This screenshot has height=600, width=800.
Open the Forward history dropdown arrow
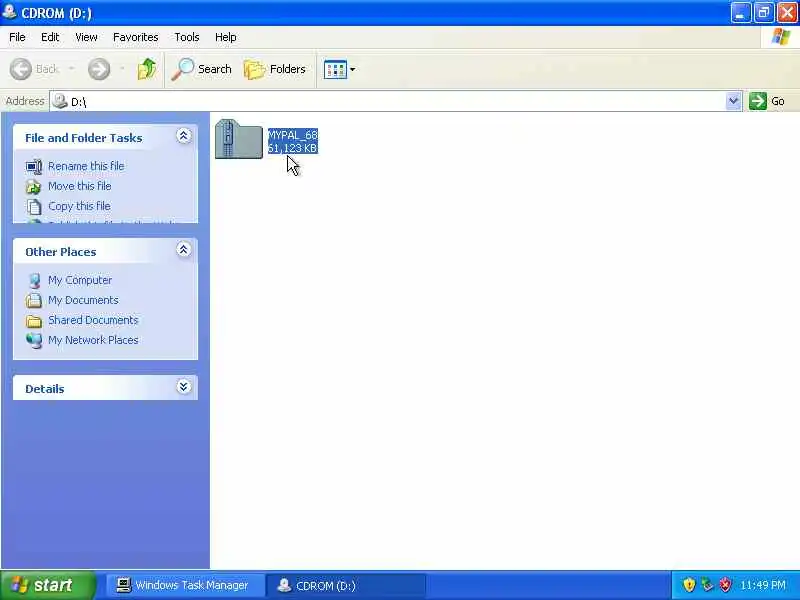tap(122, 69)
